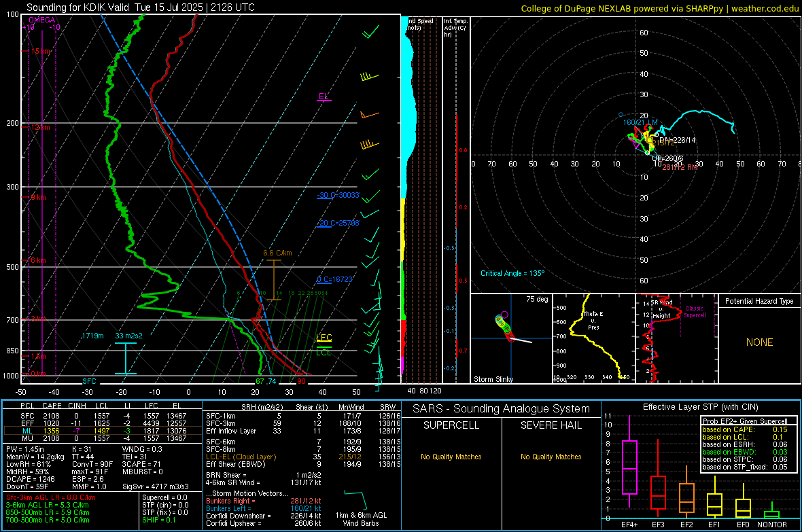Image resolution: width=802 pixels, height=532 pixels.
Task: Click the SUPERCELL column heading
Action: pos(451,425)
